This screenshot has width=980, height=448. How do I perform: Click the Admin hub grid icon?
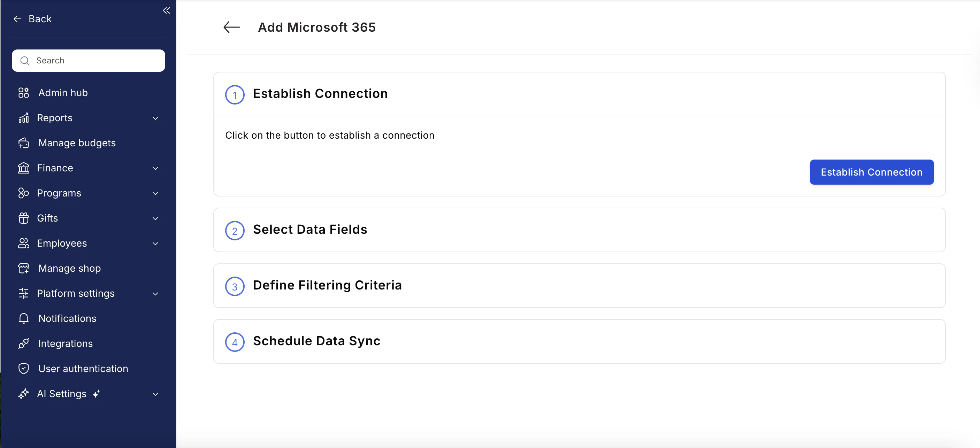click(x=24, y=92)
